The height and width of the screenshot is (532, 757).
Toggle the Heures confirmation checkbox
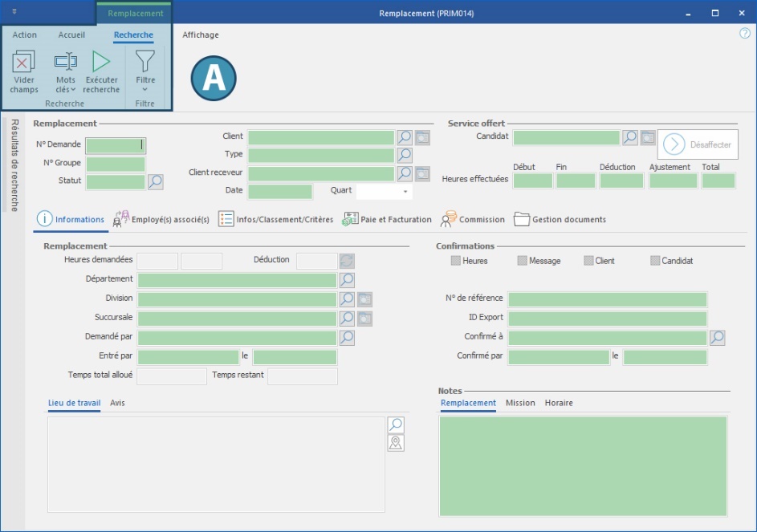[x=456, y=261]
